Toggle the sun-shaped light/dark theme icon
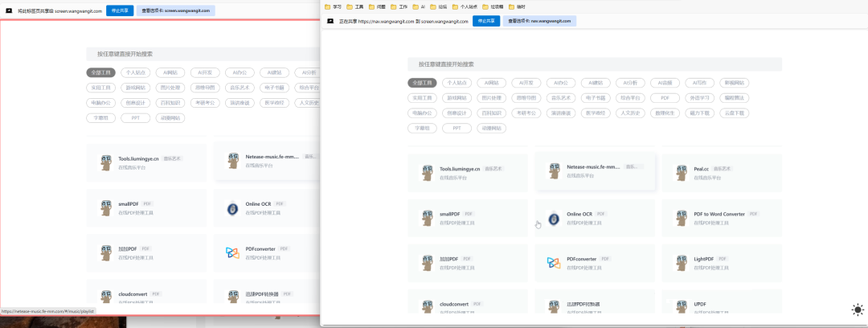Viewport: 868px width, 328px height. tap(858, 310)
